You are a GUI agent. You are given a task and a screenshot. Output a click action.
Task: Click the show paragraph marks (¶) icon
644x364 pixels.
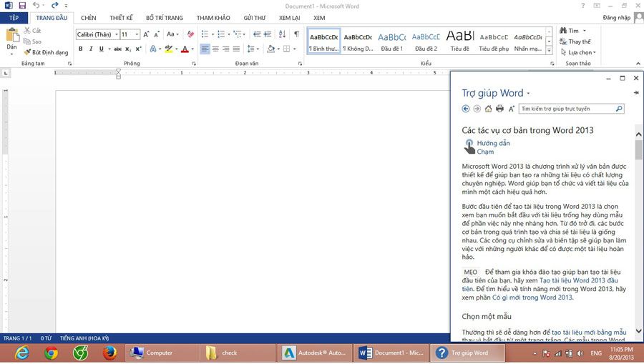[x=296, y=34]
